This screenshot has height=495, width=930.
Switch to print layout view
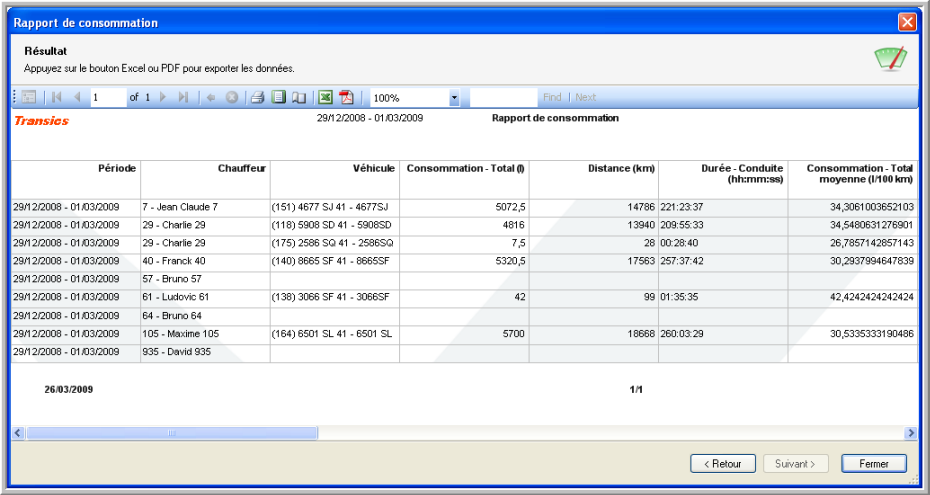(279, 98)
